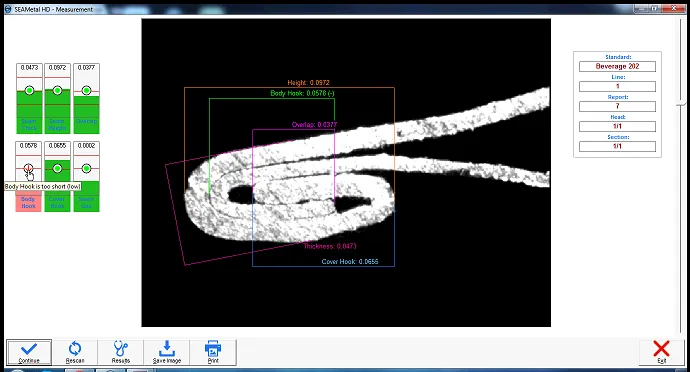Open Results with the stethoscope icon
Image resolution: width=690 pixels, height=372 pixels.
point(121,352)
